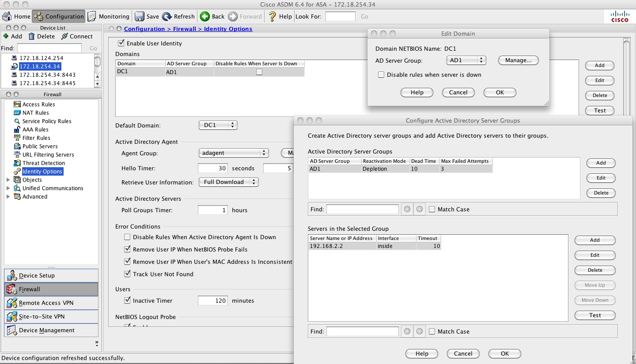636x364 pixels.
Task: Open Access Rules in Firewall tree
Action: coord(34,105)
